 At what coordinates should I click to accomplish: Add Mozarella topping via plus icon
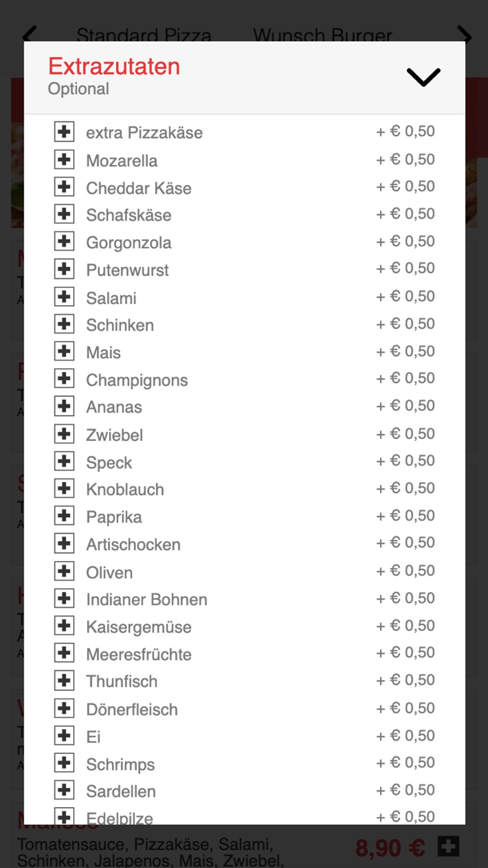coord(64,159)
